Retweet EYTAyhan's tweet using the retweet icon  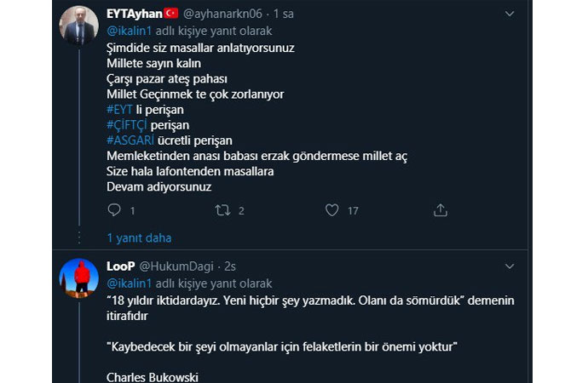click(x=222, y=210)
